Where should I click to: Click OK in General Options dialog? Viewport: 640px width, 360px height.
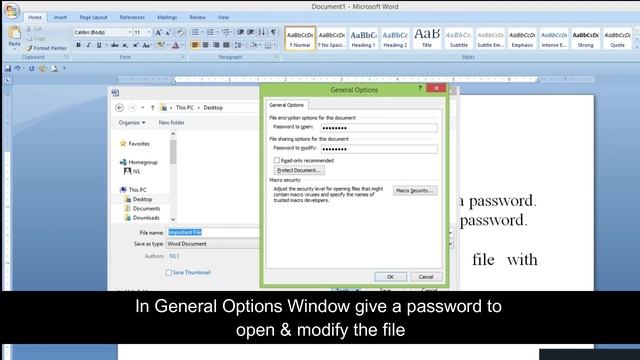point(391,277)
